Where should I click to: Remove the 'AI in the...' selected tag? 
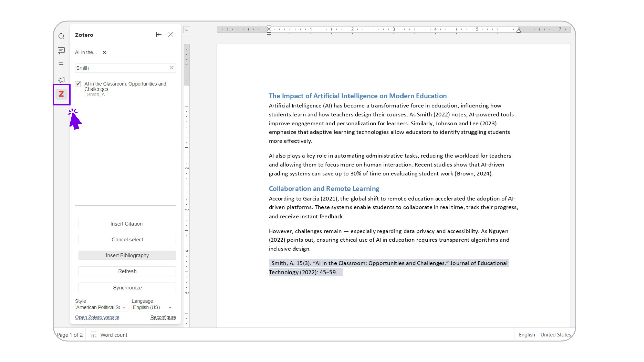pos(104,52)
